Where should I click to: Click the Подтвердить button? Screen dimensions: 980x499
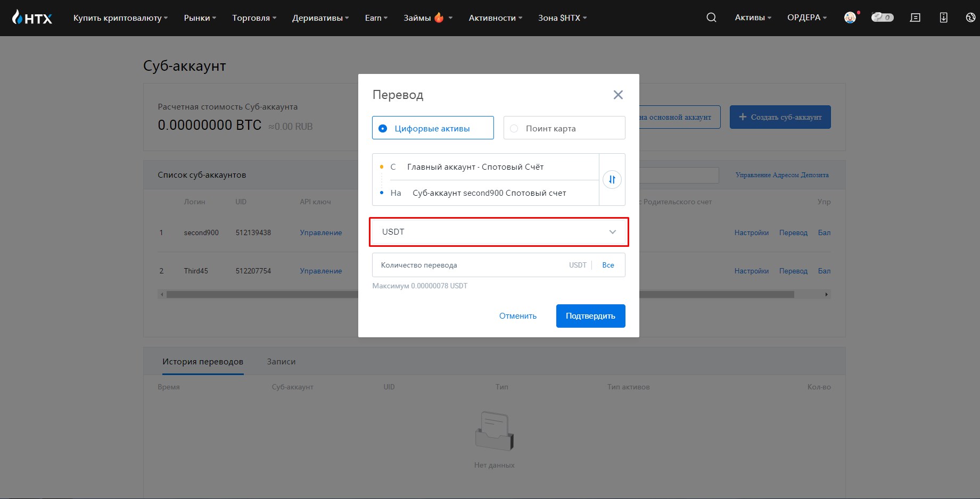(x=591, y=316)
